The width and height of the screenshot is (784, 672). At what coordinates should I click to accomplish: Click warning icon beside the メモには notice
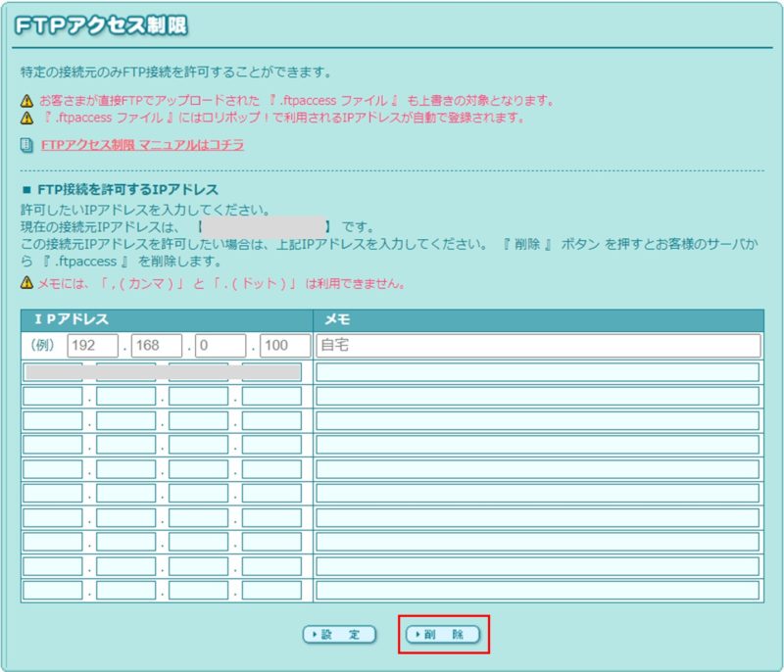point(26,283)
